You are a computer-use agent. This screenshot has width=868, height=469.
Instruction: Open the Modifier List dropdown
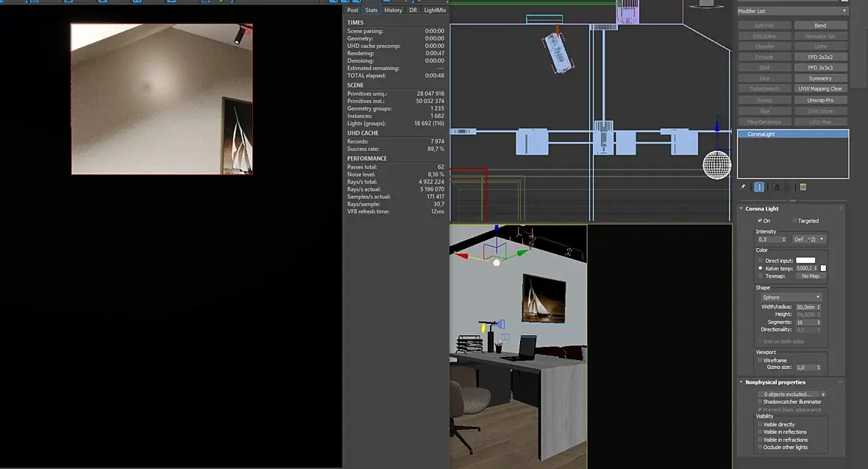pos(792,11)
